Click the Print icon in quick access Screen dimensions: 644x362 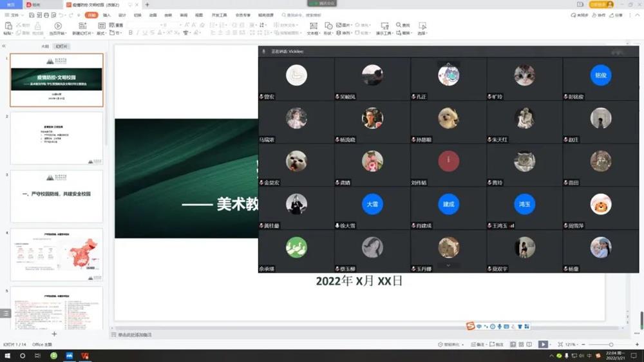click(46, 15)
